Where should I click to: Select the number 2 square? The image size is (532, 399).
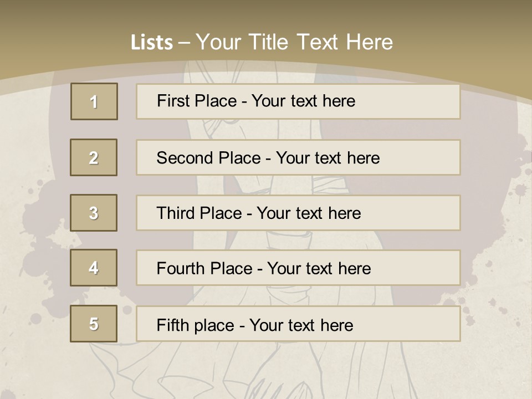(94, 157)
